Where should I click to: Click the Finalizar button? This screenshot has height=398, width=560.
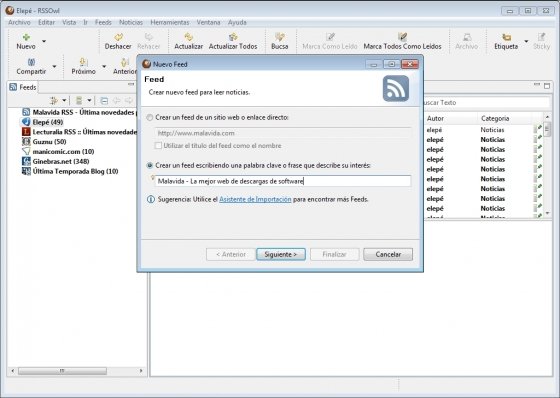click(x=335, y=254)
